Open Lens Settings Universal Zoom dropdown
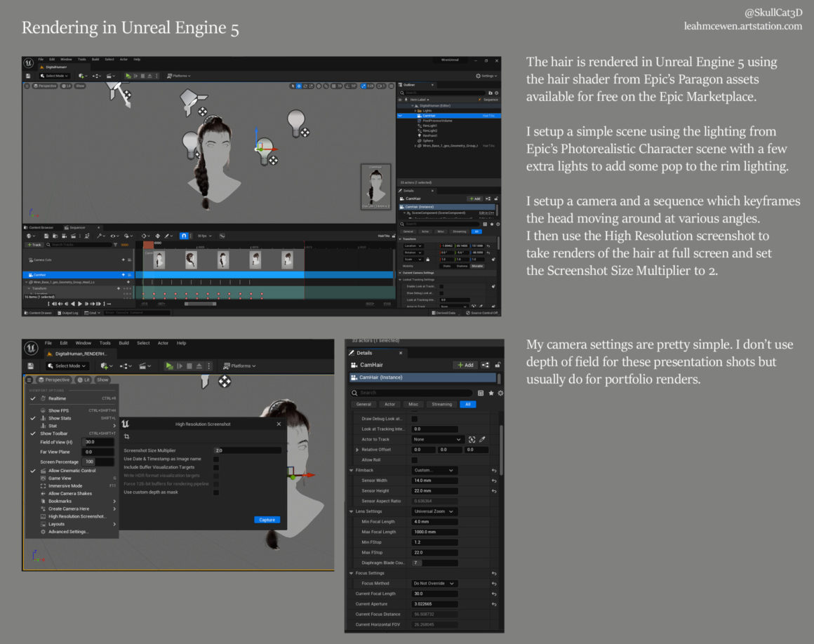Screen dimensions: 814x644 (434, 511)
